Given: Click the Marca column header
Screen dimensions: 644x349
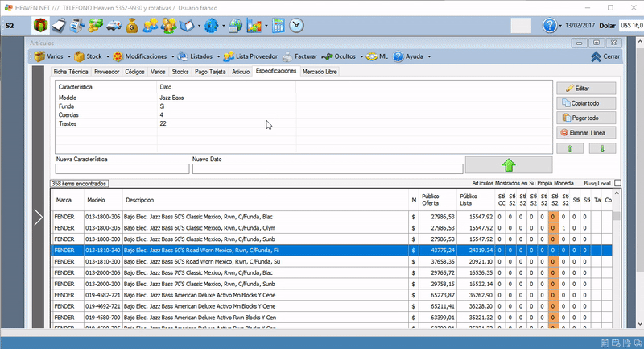Looking at the screenshot, I should coord(68,200).
